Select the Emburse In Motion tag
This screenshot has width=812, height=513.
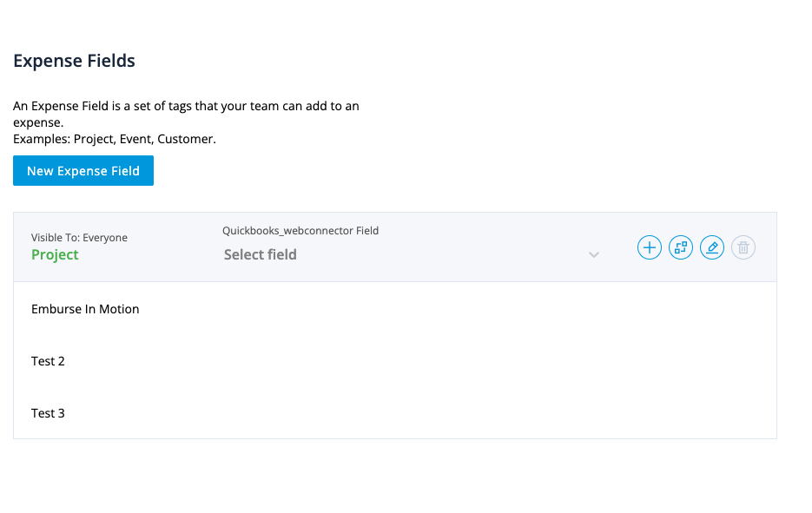pos(85,309)
